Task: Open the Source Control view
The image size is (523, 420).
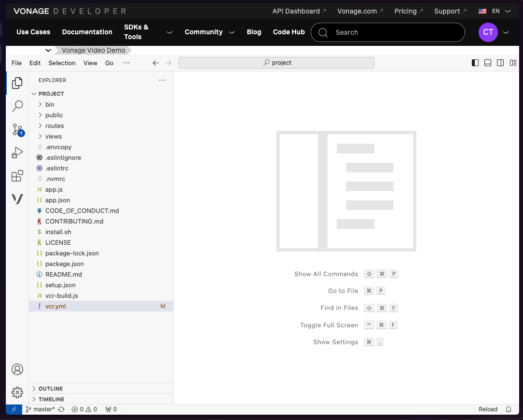Action: (x=17, y=129)
